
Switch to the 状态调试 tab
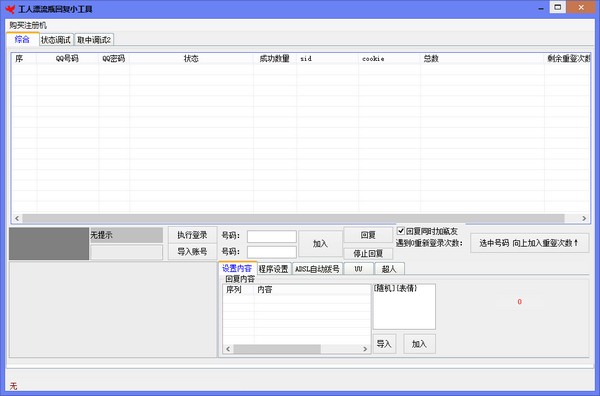(56, 40)
